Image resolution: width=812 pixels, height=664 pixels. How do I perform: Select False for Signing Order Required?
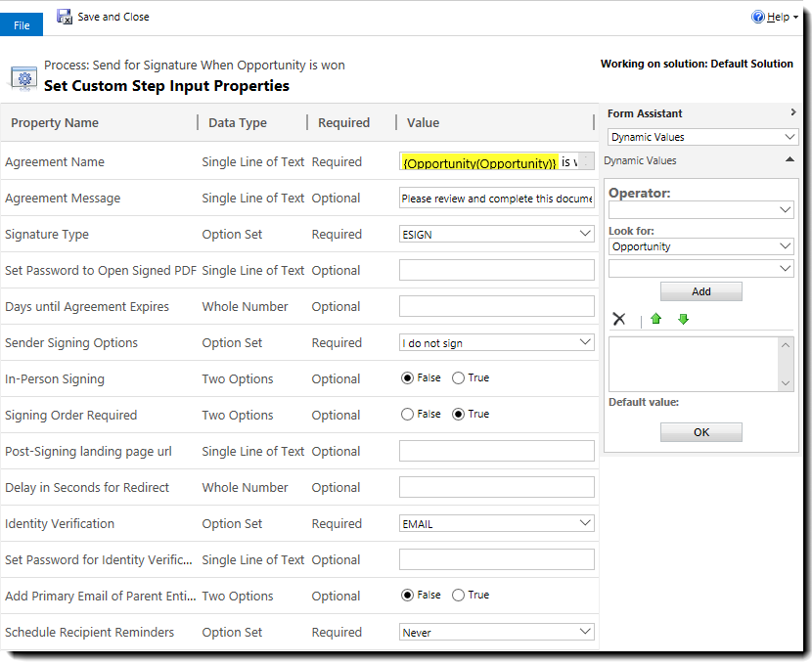click(x=408, y=414)
